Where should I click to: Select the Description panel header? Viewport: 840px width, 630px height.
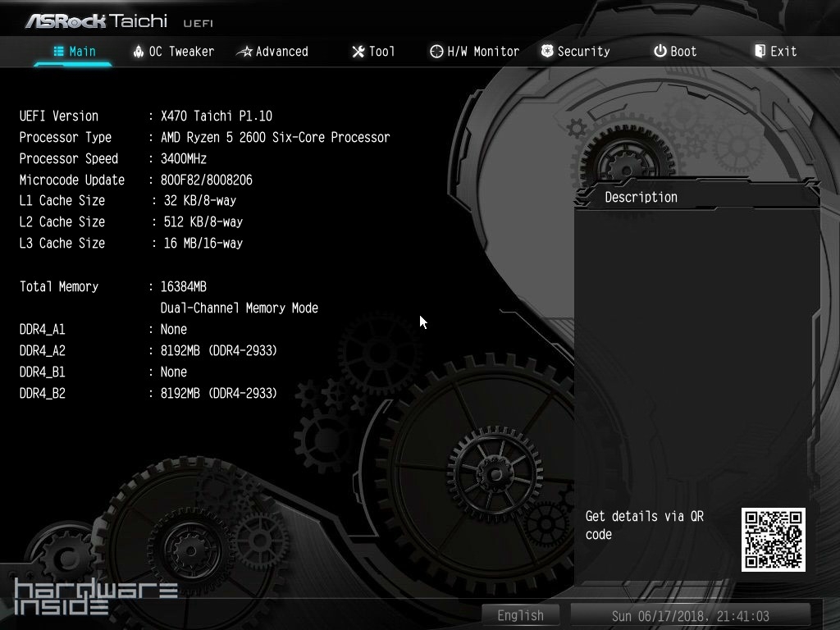(641, 197)
